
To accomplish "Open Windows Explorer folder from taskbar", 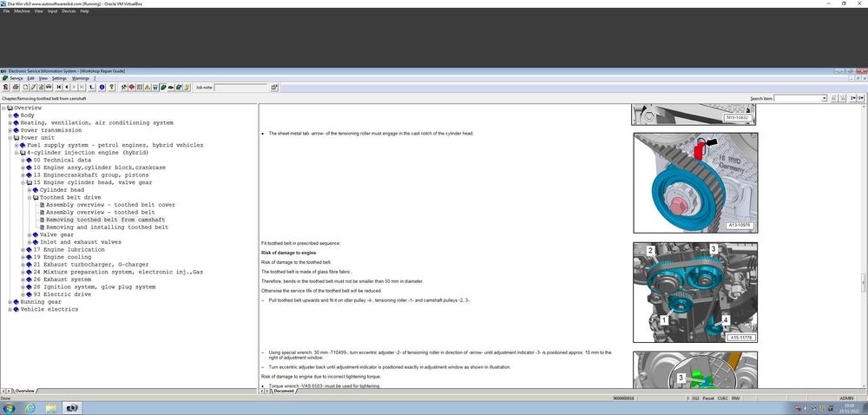I will (51, 408).
